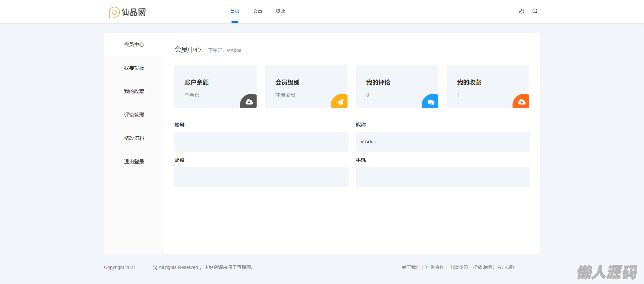Open 资源 navigation tab
This screenshot has height=284, width=644.
[x=280, y=11]
